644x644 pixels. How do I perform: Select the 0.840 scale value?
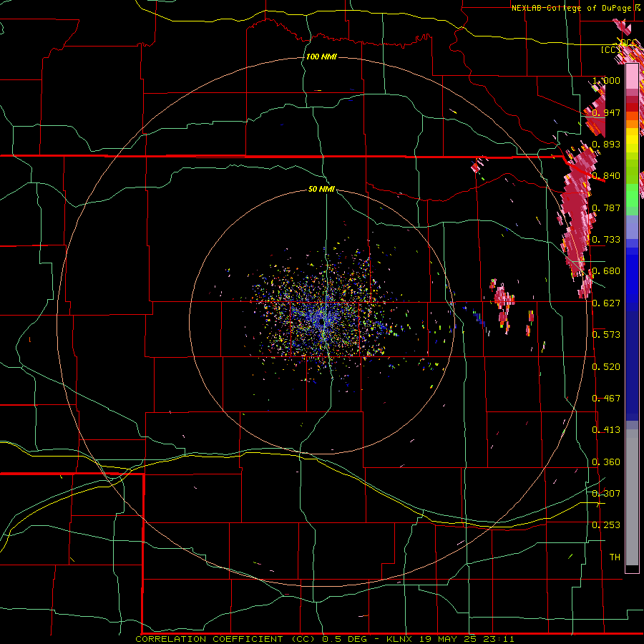pyautogui.click(x=606, y=176)
